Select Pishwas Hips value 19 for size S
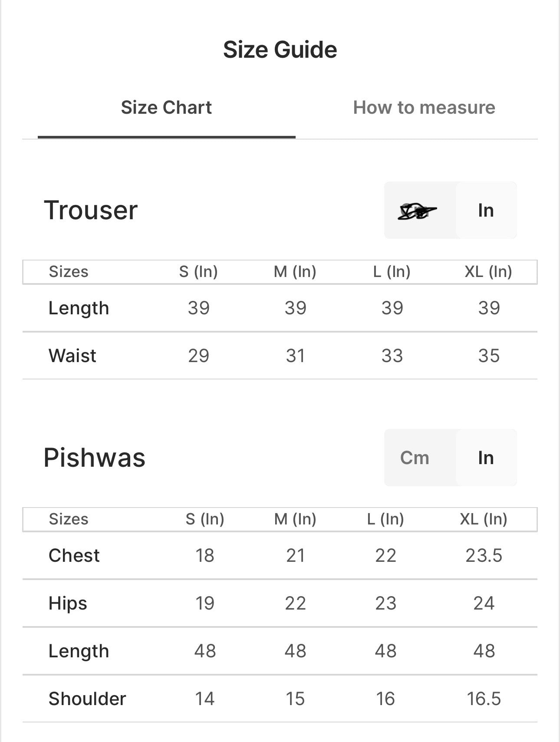The height and width of the screenshot is (742, 560). pos(204,603)
